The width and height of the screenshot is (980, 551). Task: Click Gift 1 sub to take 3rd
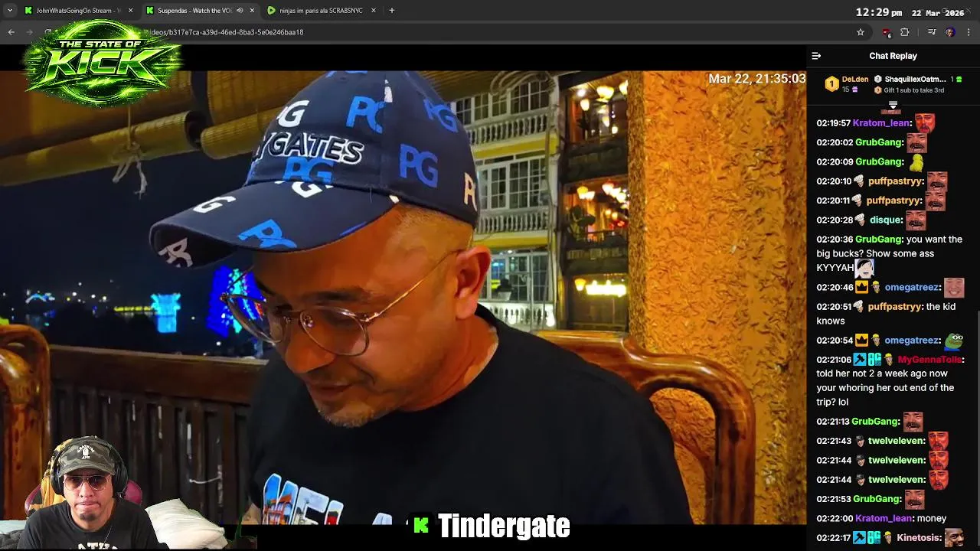pos(913,90)
